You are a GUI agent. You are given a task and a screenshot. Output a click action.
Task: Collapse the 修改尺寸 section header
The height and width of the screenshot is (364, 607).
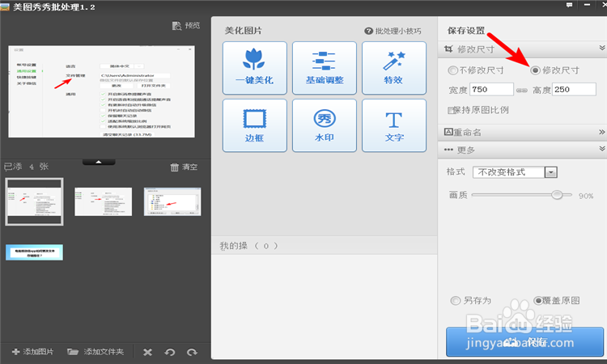coord(522,49)
